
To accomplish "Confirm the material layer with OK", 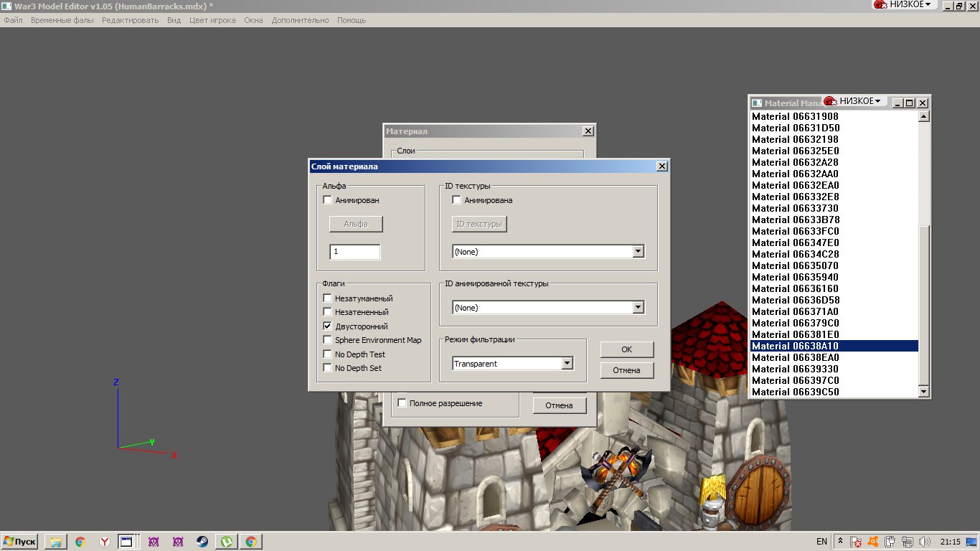I will 627,349.
